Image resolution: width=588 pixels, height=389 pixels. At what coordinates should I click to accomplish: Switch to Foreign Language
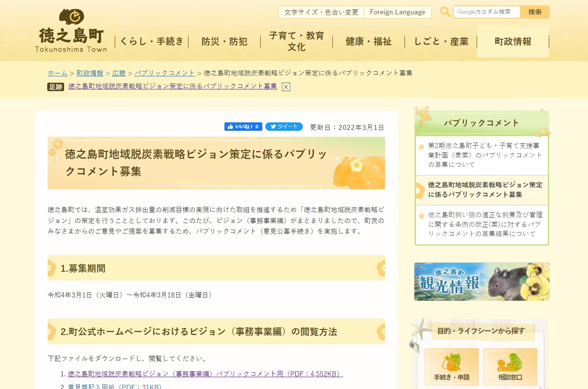[x=397, y=12]
